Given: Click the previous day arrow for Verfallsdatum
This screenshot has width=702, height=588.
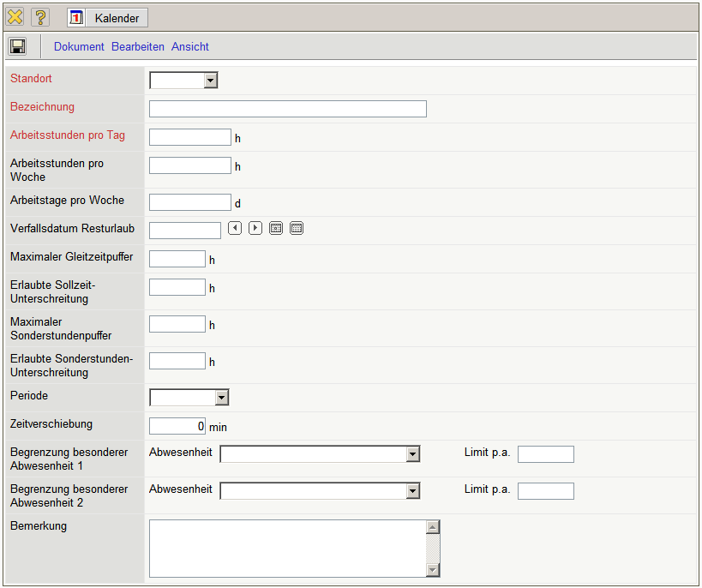Looking at the screenshot, I should [x=235, y=228].
